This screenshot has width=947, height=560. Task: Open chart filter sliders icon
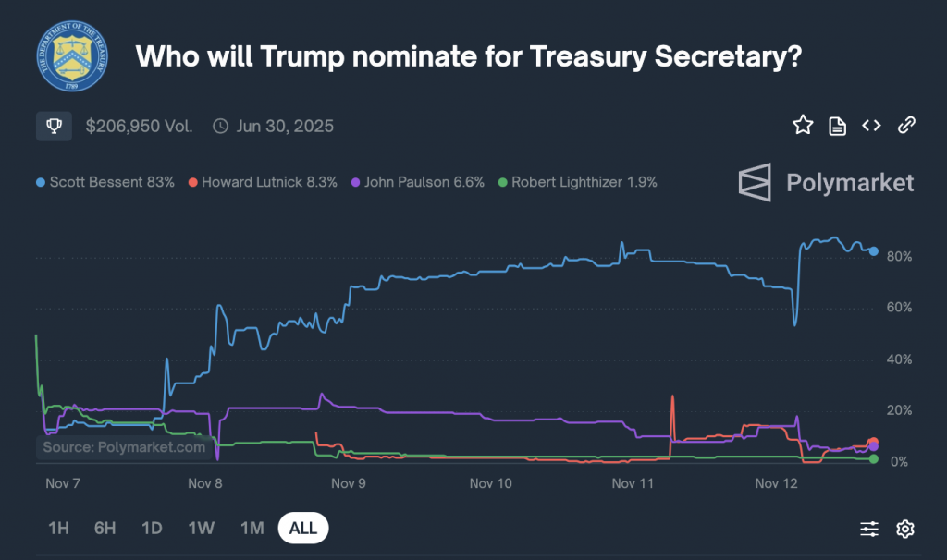869,529
